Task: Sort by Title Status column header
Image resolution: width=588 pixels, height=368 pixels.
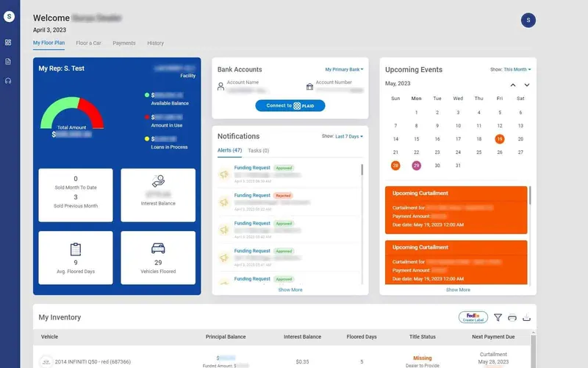Action: coord(422,337)
